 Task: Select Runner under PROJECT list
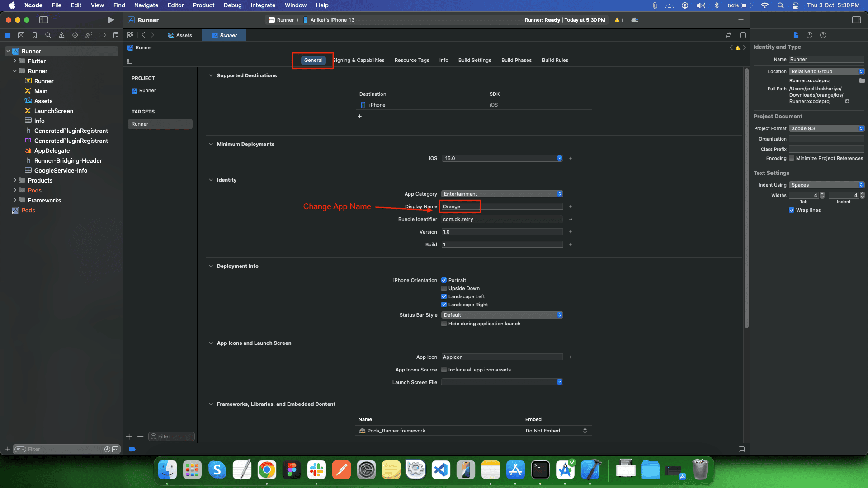[x=147, y=90]
